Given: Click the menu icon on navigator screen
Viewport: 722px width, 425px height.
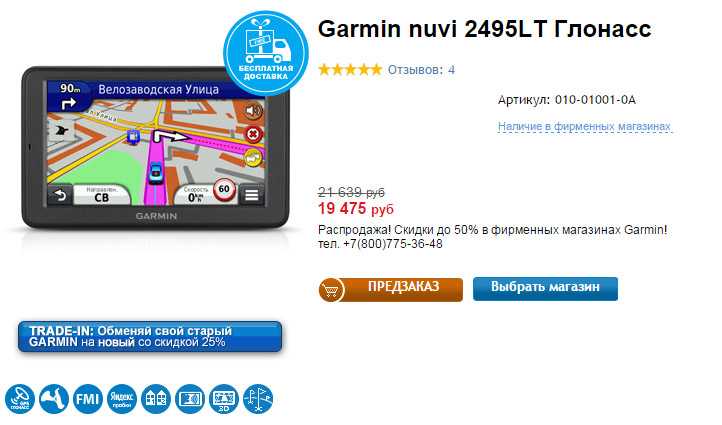Looking at the screenshot, I should [252, 195].
